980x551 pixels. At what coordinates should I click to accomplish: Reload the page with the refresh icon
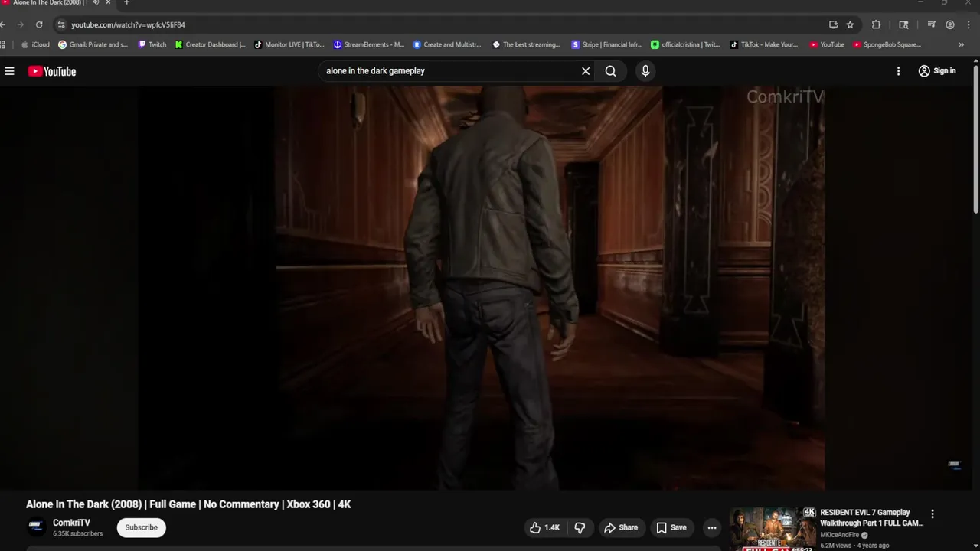[x=39, y=24]
